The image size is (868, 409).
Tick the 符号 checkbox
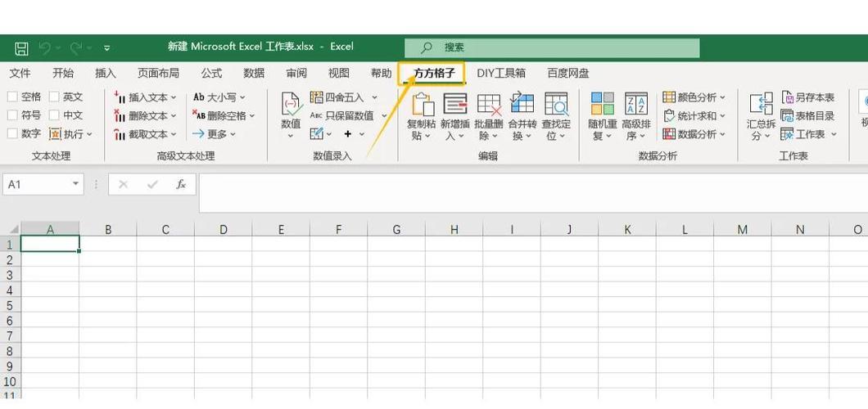point(12,115)
